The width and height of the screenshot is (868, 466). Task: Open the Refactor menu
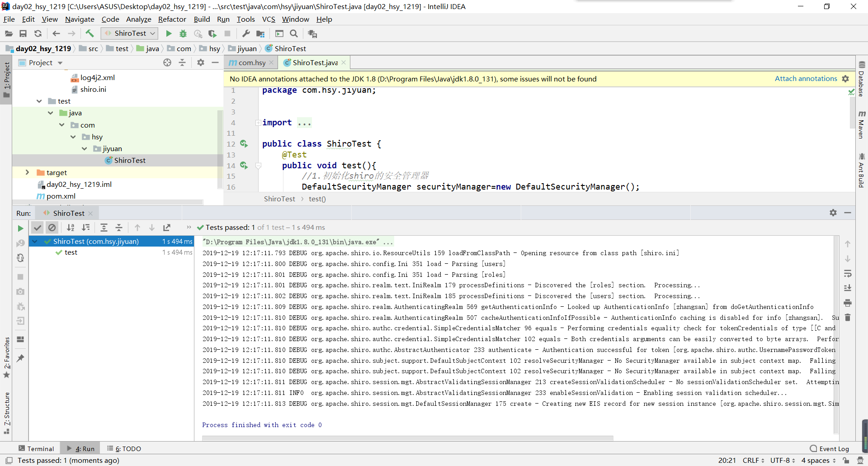point(172,19)
